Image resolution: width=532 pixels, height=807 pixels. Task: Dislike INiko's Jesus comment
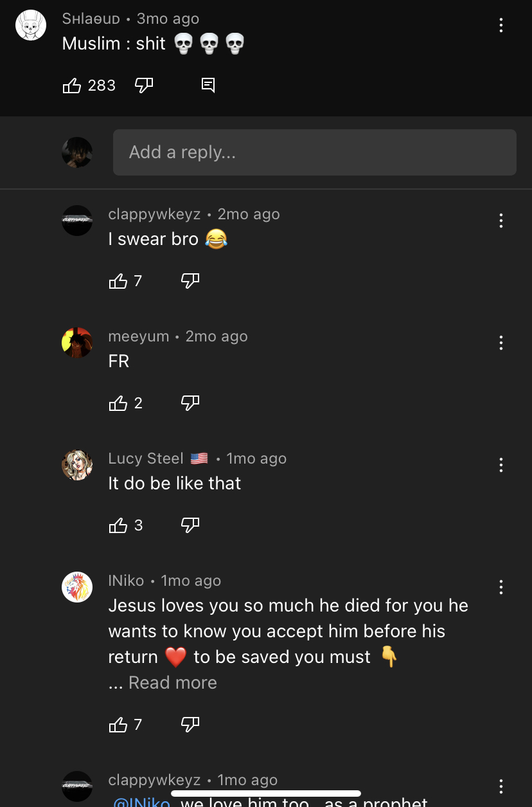(190, 725)
